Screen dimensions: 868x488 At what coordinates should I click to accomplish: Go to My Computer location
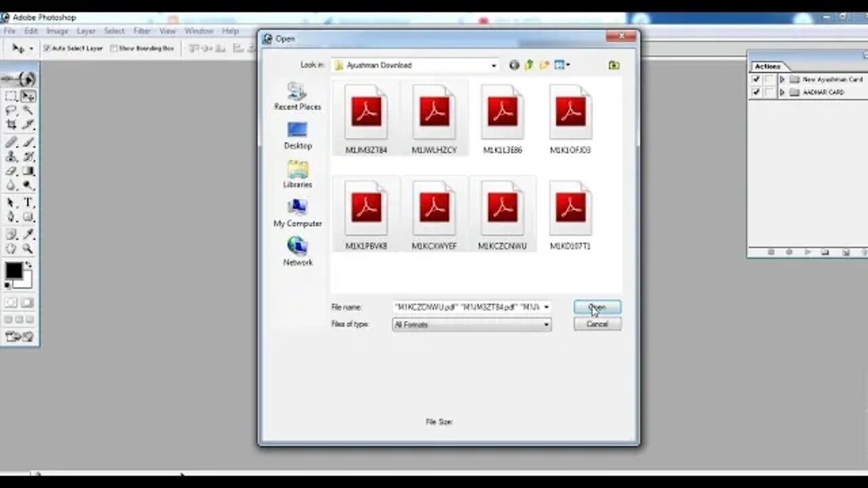(298, 213)
